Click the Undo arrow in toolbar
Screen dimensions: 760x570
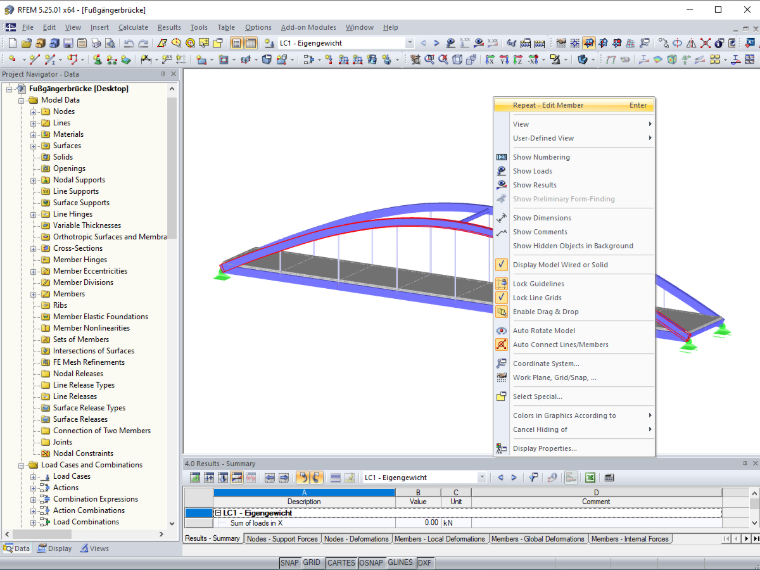tap(128, 43)
